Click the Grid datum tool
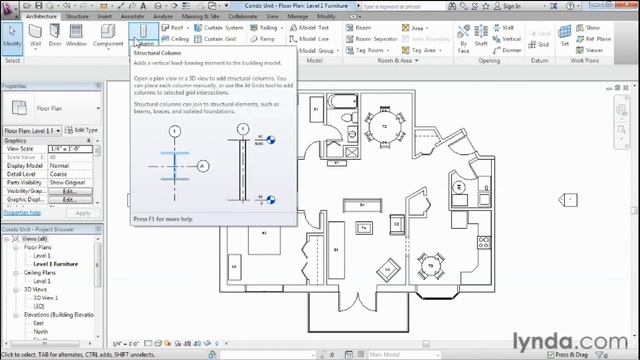The height and width of the screenshot is (360, 640). coord(539,44)
